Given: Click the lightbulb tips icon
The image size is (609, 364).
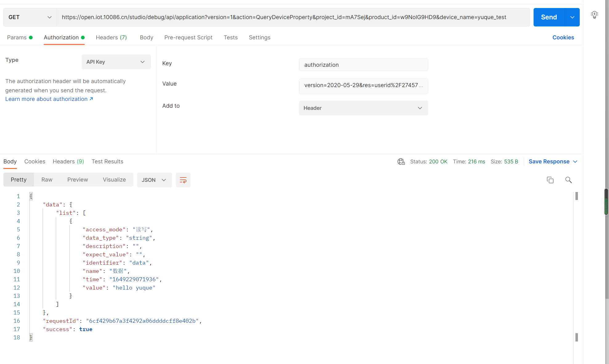Looking at the screenshot, I should (594, 14).
